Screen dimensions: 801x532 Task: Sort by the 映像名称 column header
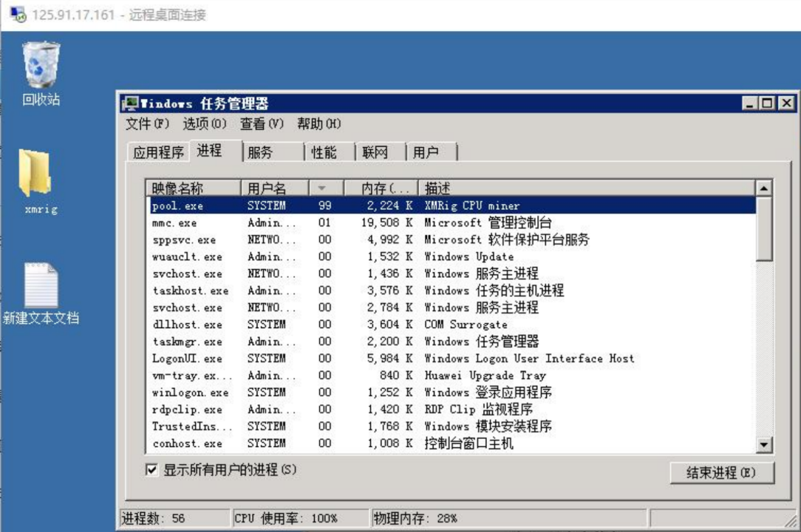[193, 188]
